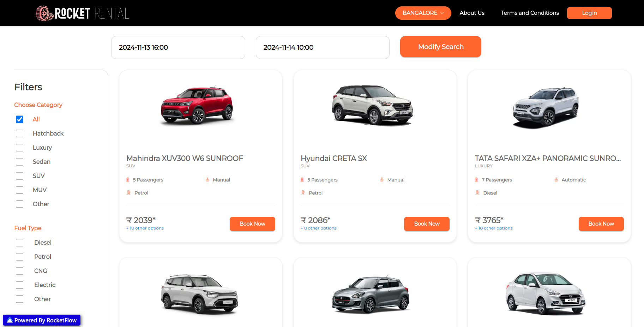View 10 other options for Mahindra XUV300
Image resolution: width=644 pixels, height=327 pixels.
pos(145,228)
